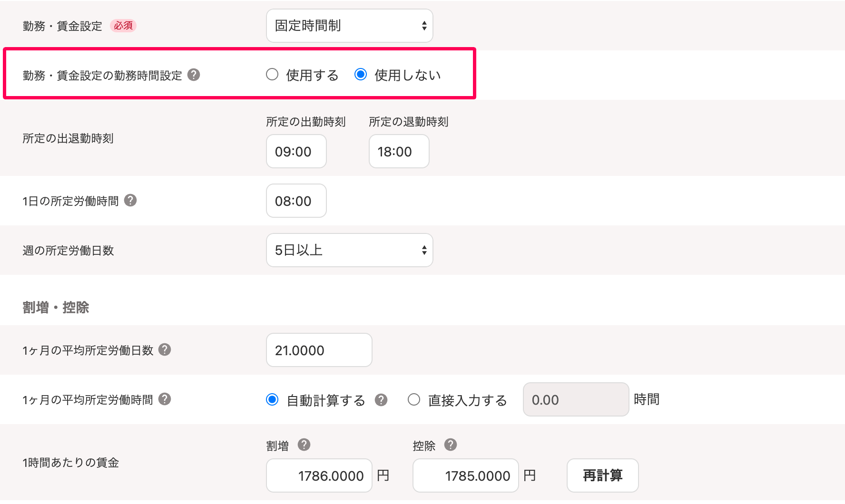Show help for 1日の所定労働時間

coord(130,200)
